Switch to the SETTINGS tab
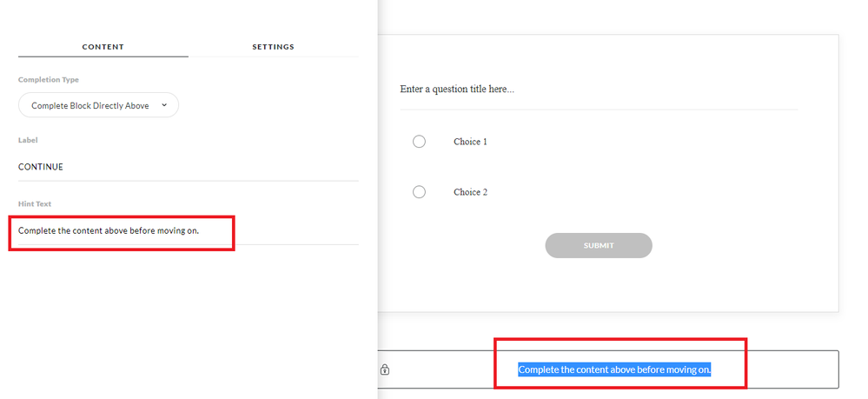868x399 pixels. (273, 47)
